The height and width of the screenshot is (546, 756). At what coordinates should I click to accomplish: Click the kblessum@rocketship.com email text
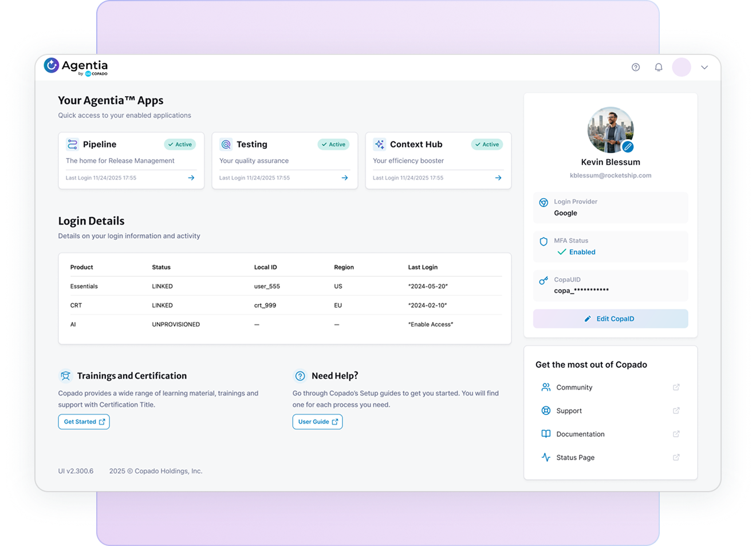pos(611,176)
